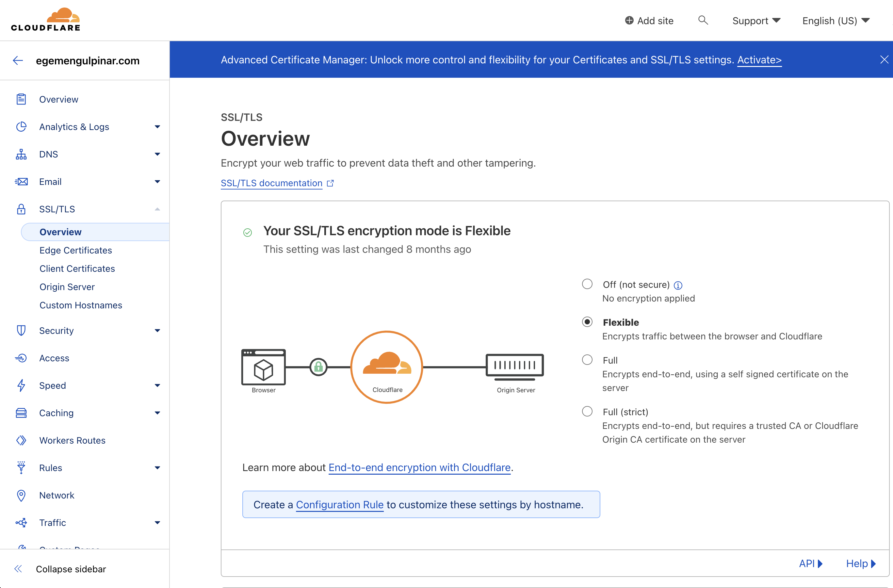
Task: Click the back arrow beside egemengulpinar.com
Action: point(18,60)
